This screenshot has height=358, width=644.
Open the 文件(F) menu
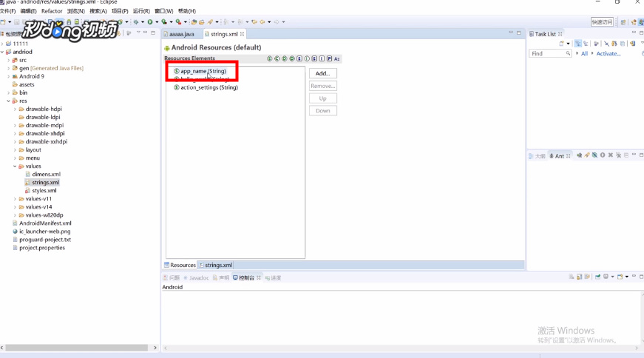8,11
